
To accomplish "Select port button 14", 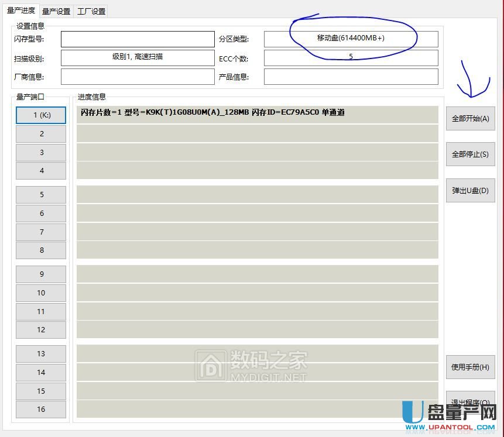I will (x=41, y=373).
